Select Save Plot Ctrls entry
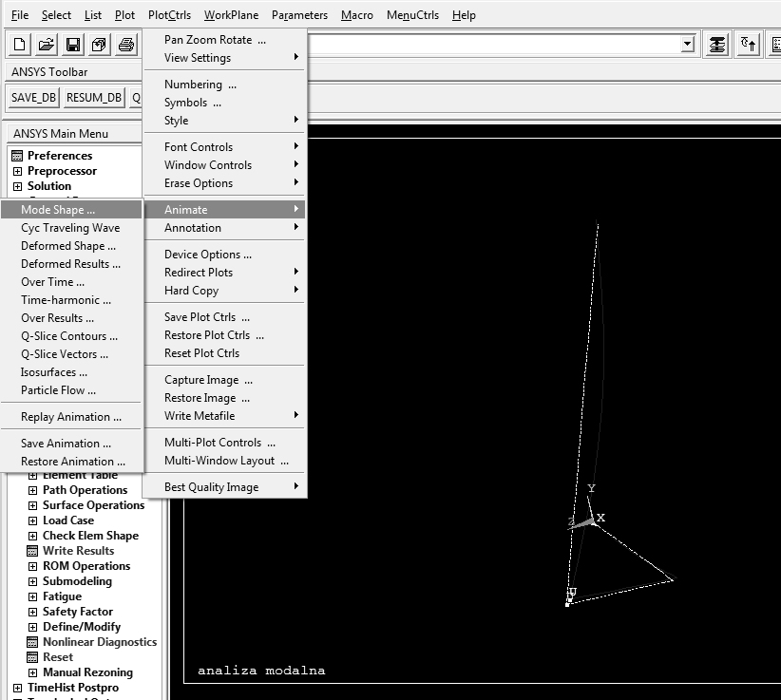Screen dimensions: 781x700 (224, 317)
